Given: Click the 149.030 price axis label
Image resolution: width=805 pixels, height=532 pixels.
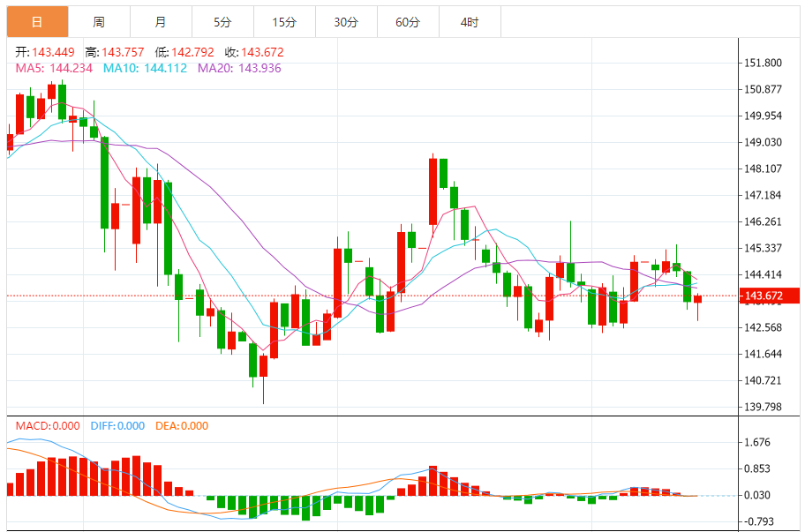Looking at the screenshot, I should point(763,142).
